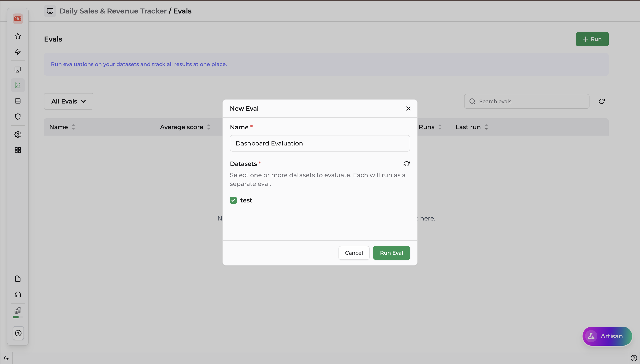This screenshot has height=364, width=640.
Task: Click the 'Run evaluations on your datasets' banner
Action: coord(326,64)
